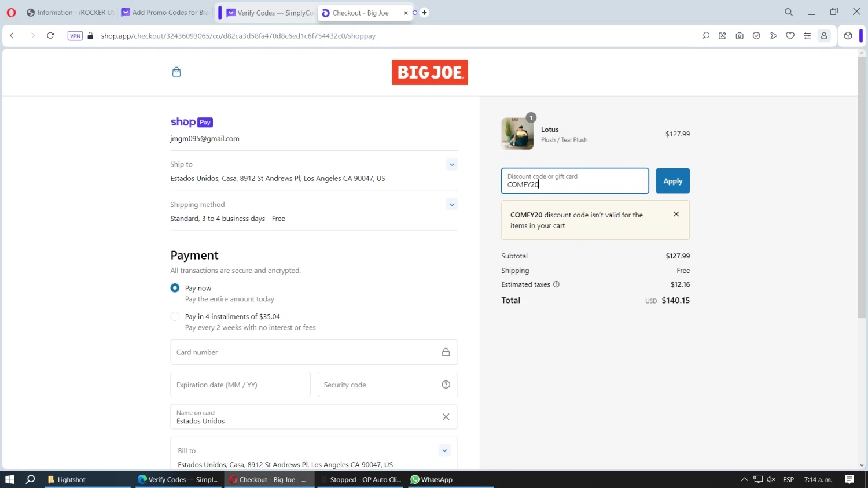Clear the Name on card field
868x488 pixels.
(446, 417)
